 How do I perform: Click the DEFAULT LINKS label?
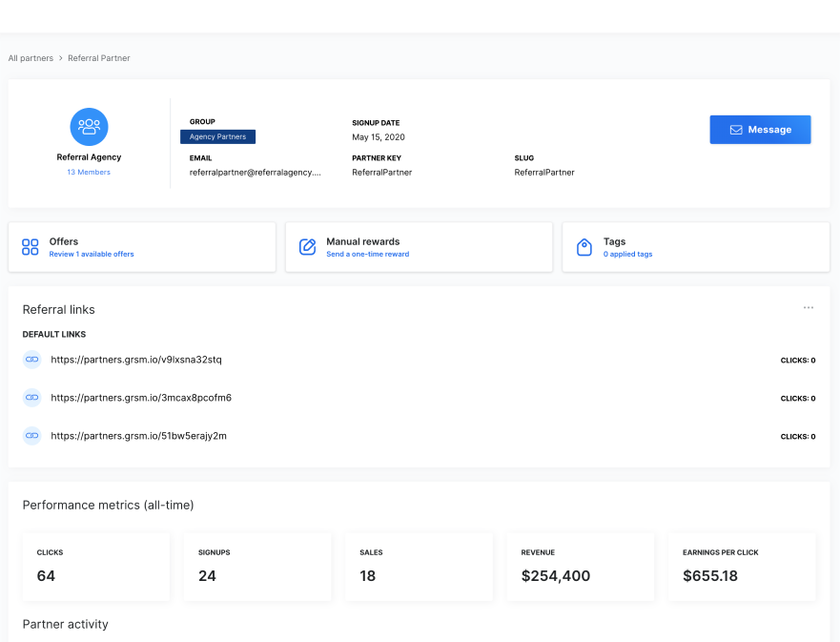point(54,335)
